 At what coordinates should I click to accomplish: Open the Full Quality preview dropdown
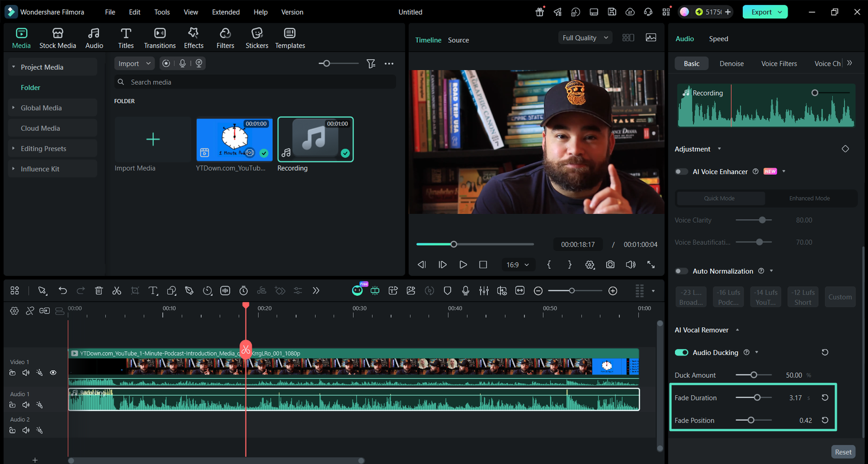tap(585, 38)
